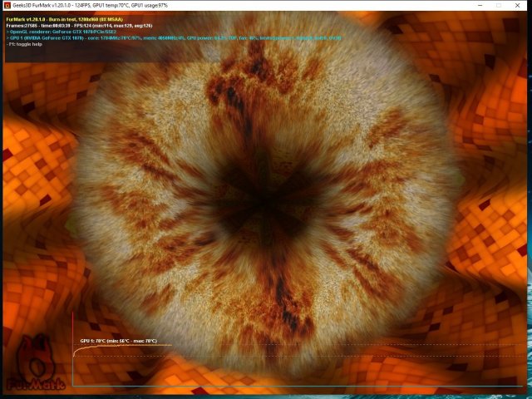Click the 'OpenGL renderer: GeForce GTX 1070' line
Screen dimensions: 532x399
62,32
